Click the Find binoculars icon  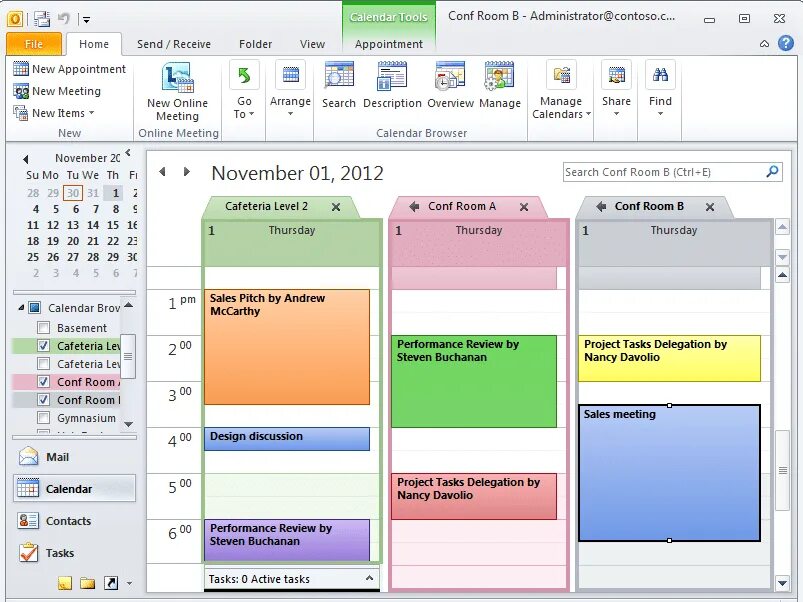tap(660, 75)
